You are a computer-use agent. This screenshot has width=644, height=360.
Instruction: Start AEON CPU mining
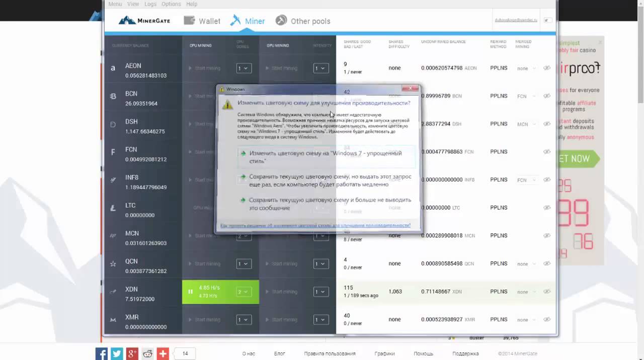[204, 68]
